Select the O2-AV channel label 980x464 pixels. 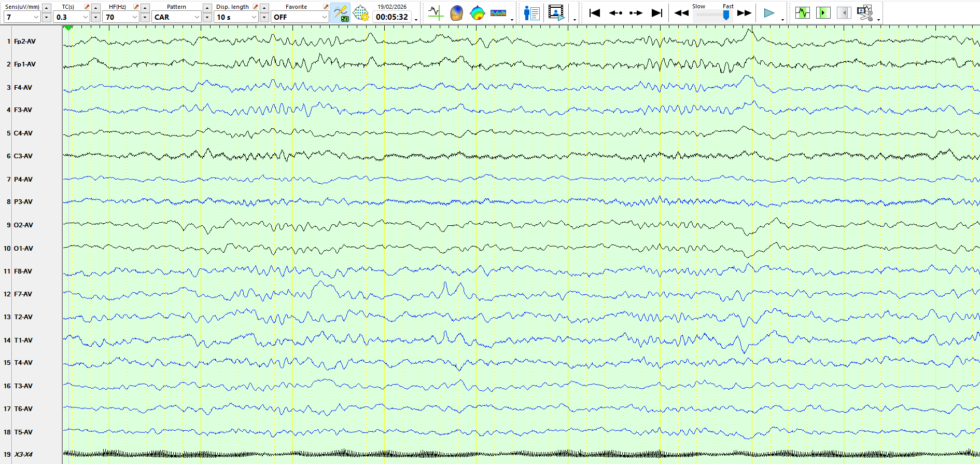(23, 225)
